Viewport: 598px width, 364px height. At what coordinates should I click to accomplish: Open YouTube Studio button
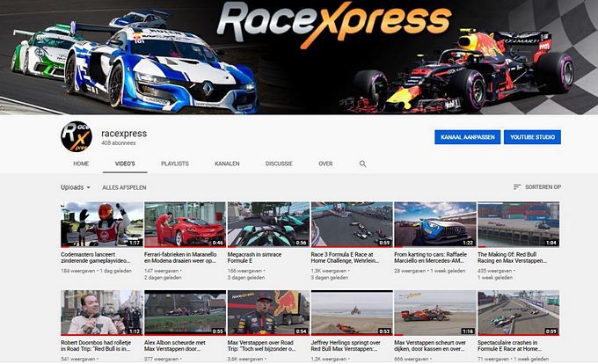tap(532, 137)
